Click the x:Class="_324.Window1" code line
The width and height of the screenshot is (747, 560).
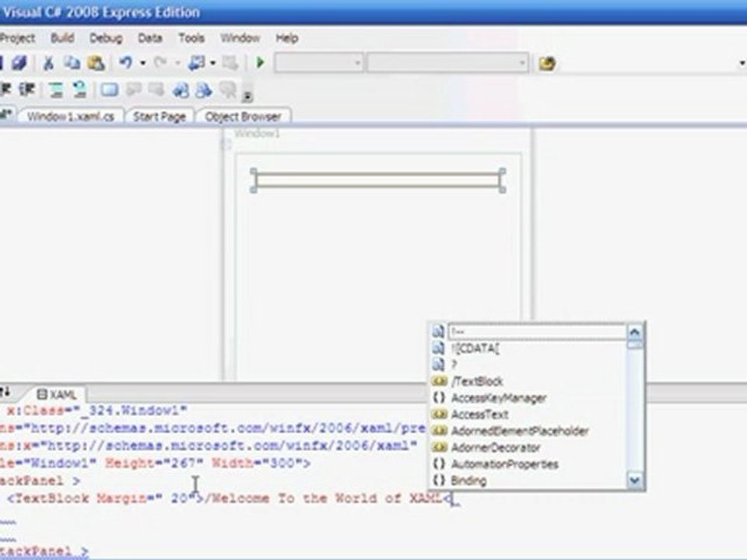pos(97,410)
